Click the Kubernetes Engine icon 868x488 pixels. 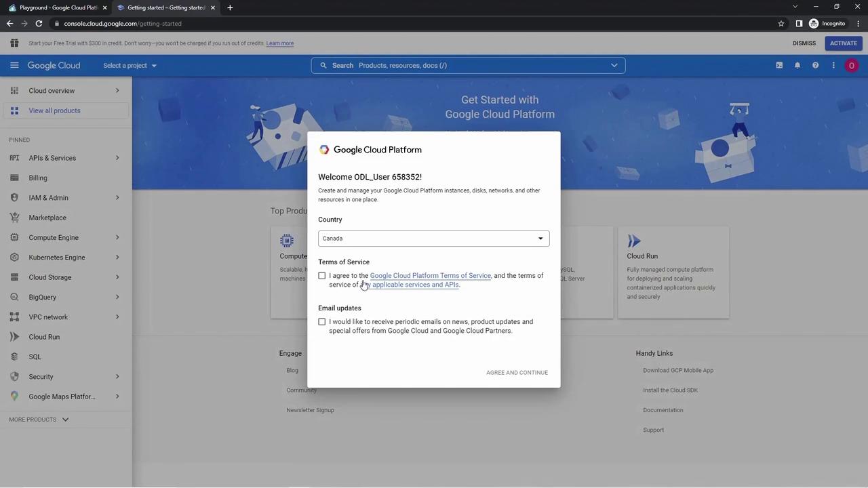[x=14, y=257]
